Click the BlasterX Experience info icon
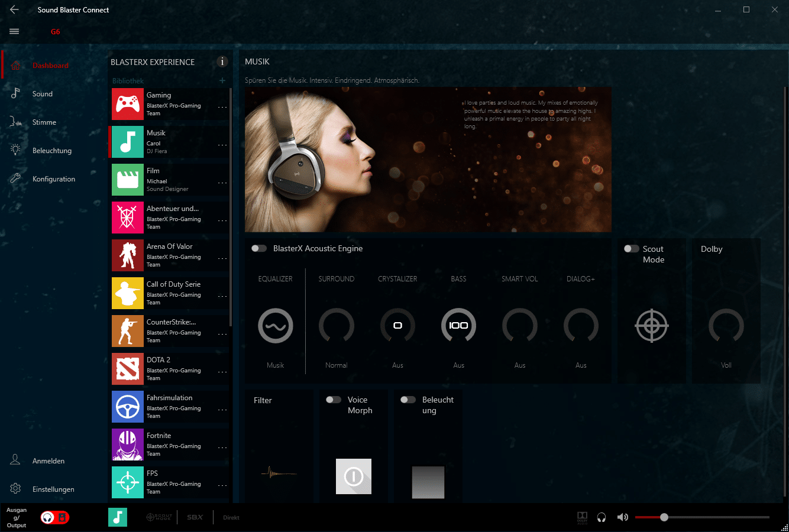 [222, 61]
